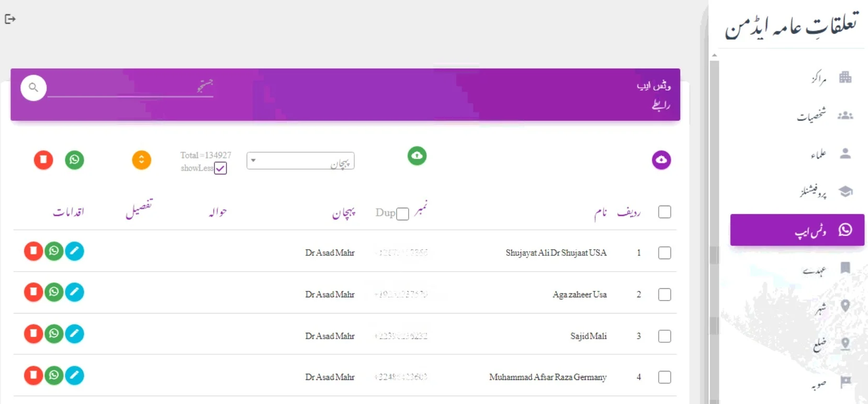Click the sidebar scroll up arrow
Image resolution: width=868 pixels, height=404 pixels.
click(x=714, y=55)
